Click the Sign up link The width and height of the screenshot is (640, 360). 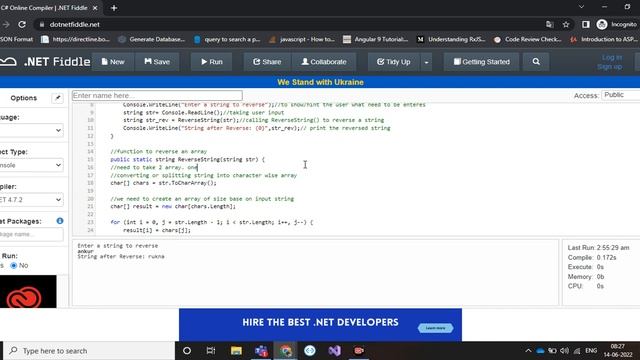609,67
